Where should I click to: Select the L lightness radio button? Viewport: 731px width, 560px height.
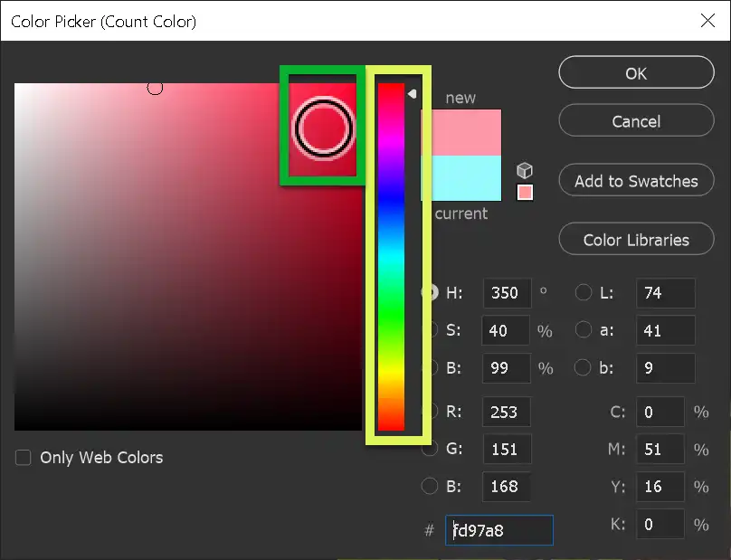click(x=584, y=292)
